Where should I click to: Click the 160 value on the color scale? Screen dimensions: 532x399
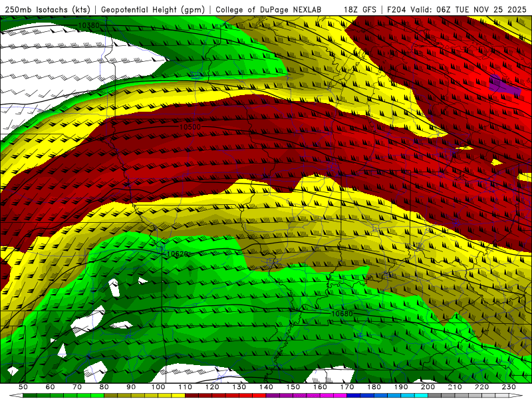point(321,387)
